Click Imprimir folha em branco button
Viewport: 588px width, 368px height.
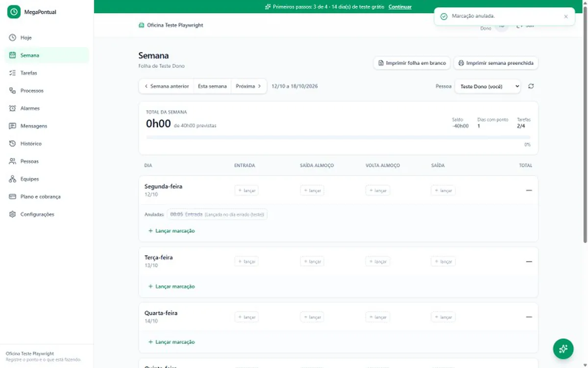[x=412, y=63]
